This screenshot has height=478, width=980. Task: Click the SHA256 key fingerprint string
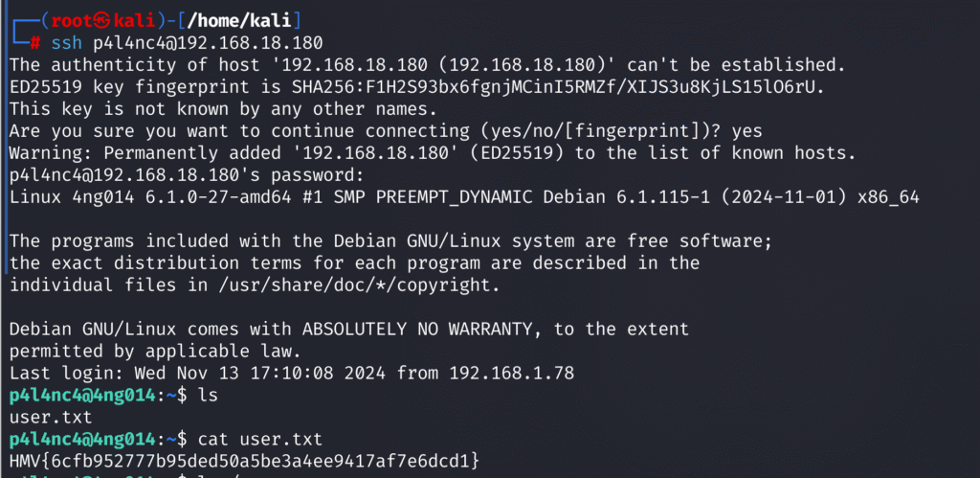(523, 87)
